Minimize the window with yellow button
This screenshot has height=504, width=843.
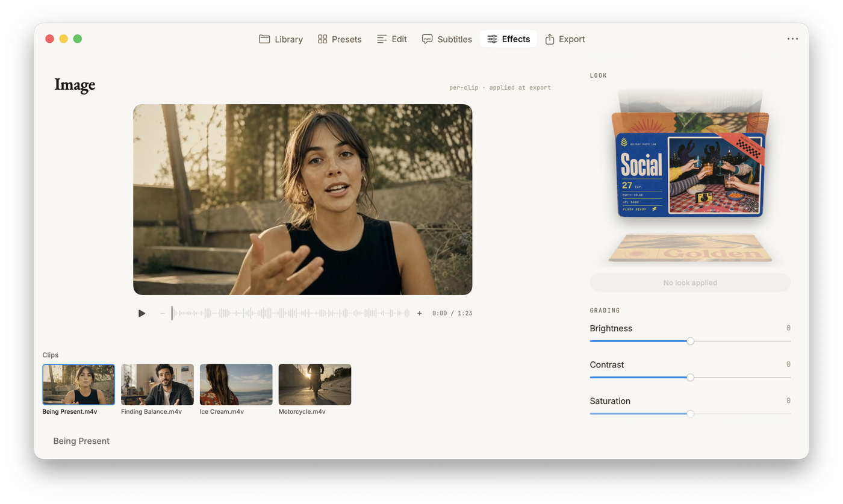pyautogui.click(x=63, y=39)
